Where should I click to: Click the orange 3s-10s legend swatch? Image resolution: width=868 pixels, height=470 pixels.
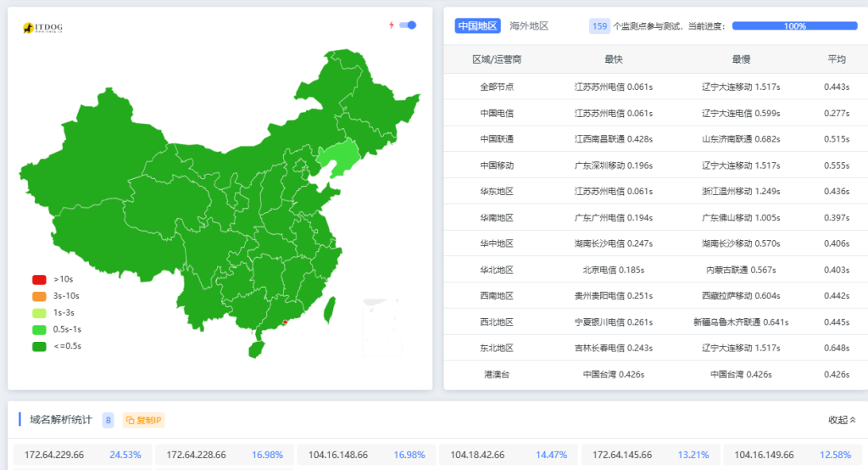39,296
